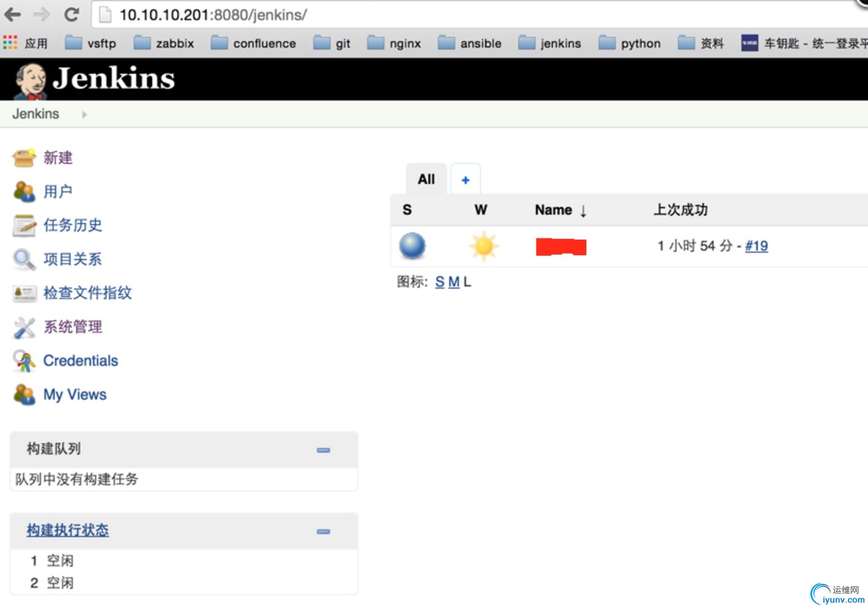Click the 项目关系 magnifier icon

24,259
